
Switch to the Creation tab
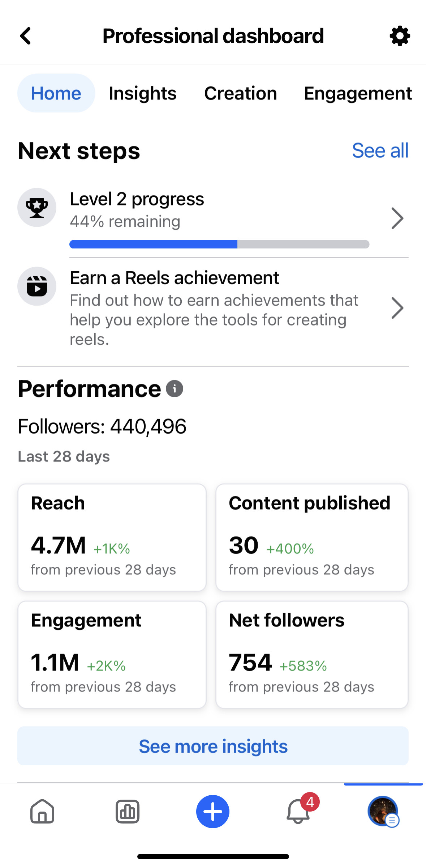pyautogui.click(x=241, y=93)
